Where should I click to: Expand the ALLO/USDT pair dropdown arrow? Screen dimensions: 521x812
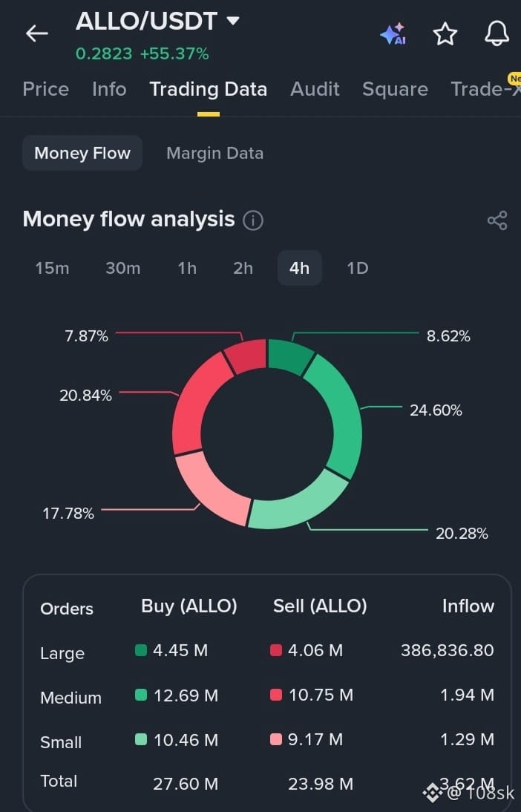tap(233, 21)
